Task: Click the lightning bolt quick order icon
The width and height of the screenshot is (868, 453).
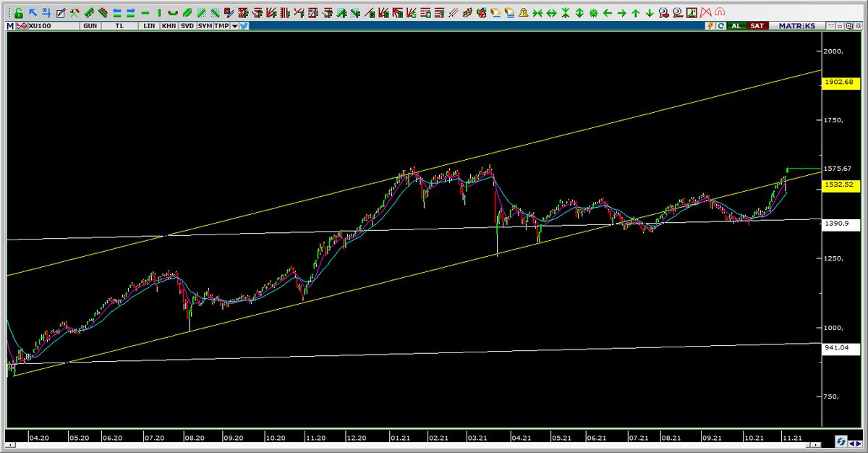Action: tap(711, 26)
